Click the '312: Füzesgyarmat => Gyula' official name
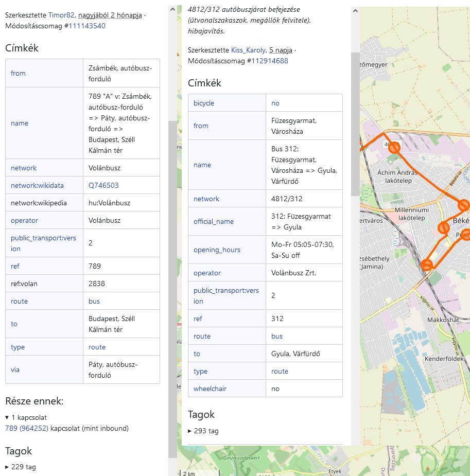 pyautogui.click(x=301, y=222)
